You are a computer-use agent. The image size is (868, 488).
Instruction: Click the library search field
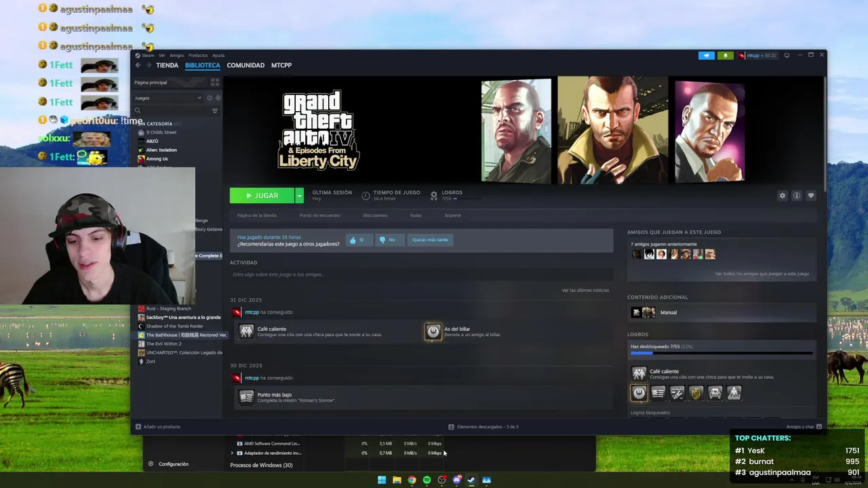pyautogui.click(x=171, y=110)
